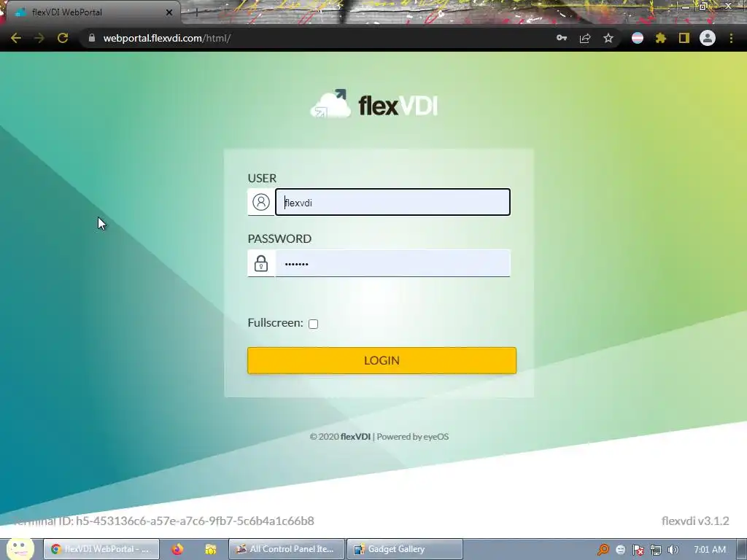Maximize the browser window
The width and height of the screenshot is (747, 560).
(x=703, y=6)
